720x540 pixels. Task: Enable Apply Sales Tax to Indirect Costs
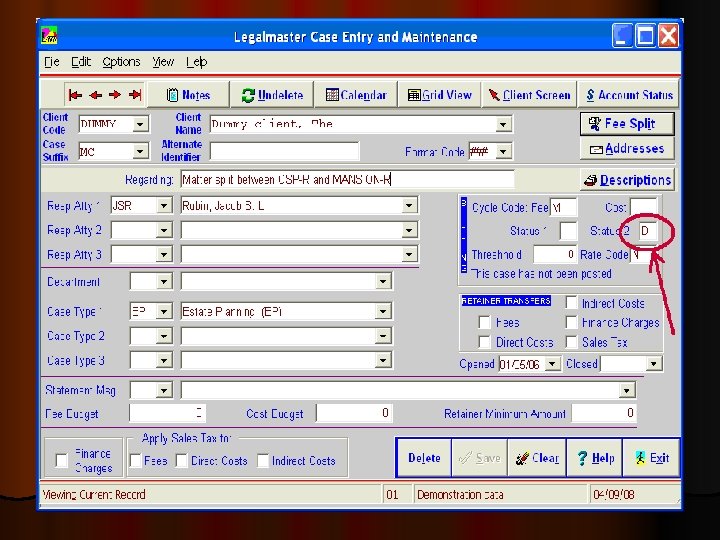[263, 461]
